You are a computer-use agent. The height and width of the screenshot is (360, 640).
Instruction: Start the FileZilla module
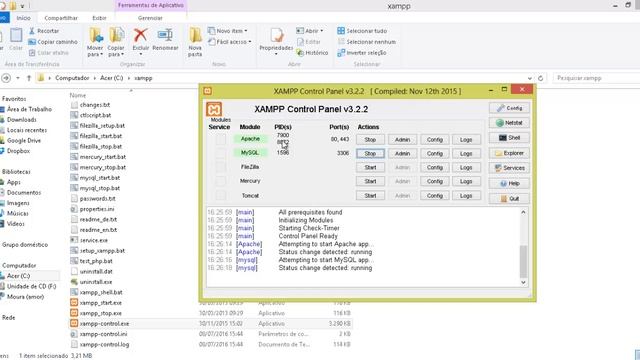pyautogui.click(x=370, y=167)
